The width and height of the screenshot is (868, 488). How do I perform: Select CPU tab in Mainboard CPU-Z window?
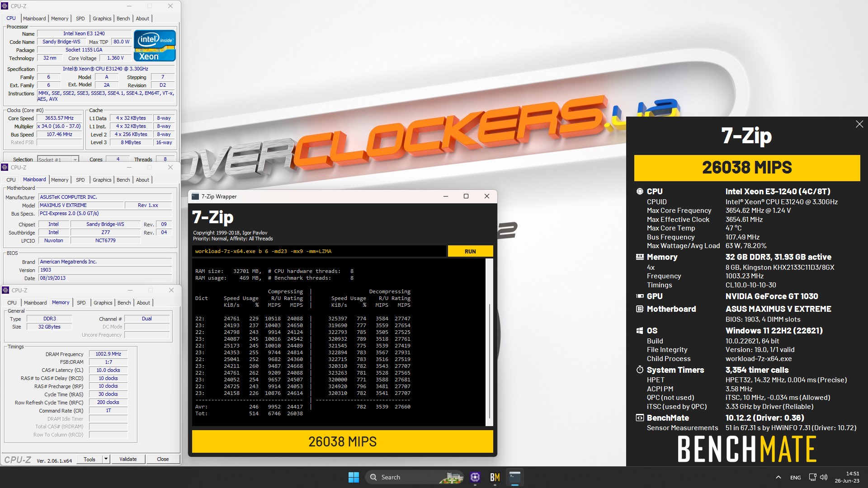click(11, 180)
